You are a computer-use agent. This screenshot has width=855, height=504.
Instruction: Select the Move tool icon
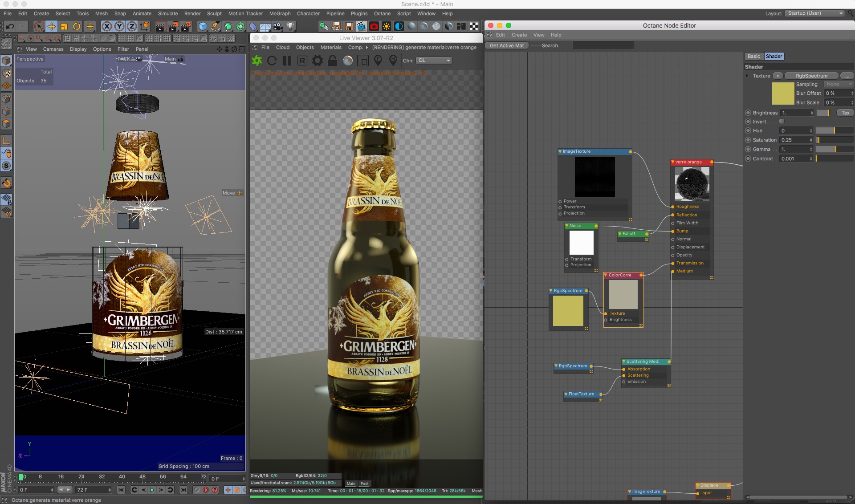tap(52, 26)
